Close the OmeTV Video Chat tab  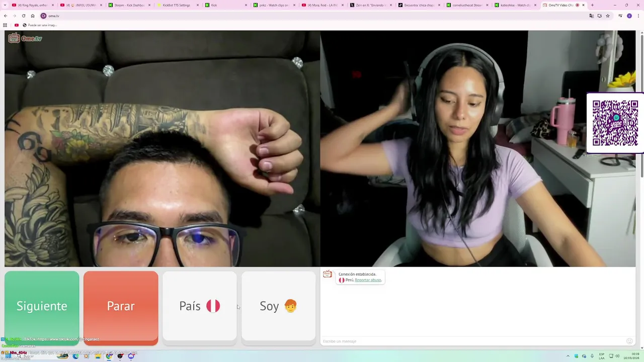click(x=583, y=5)
